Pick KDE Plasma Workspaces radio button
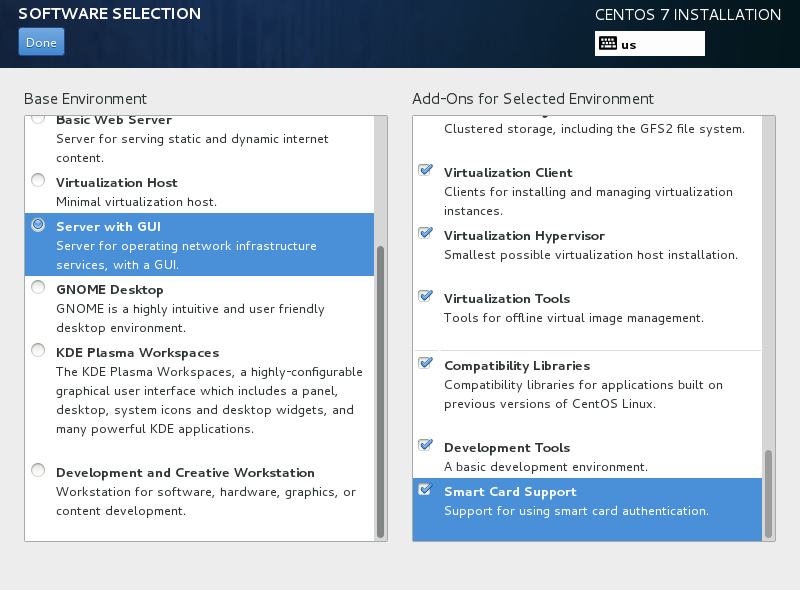The width and height of the screenshot is (800, 590). point(38,351)
